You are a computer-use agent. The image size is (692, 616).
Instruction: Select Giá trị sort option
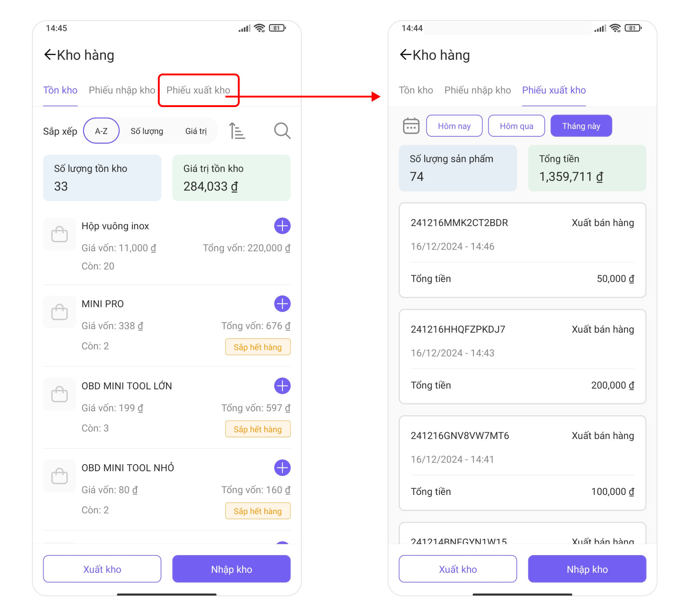point(196,131)
